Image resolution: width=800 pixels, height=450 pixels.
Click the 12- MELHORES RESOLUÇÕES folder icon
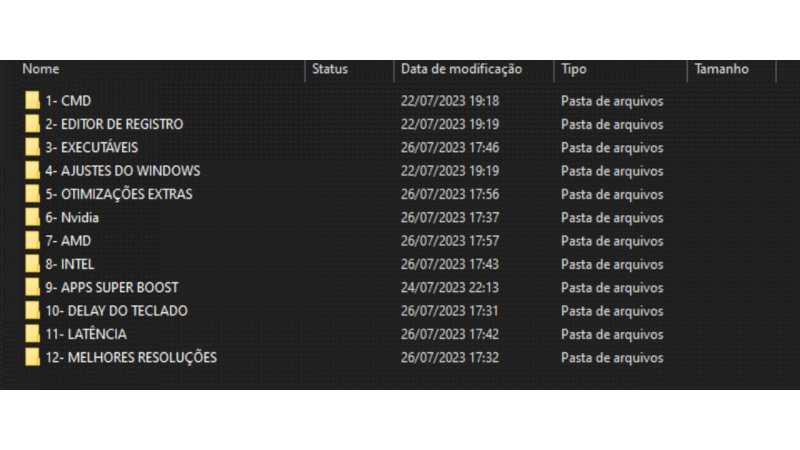pyautogui.click(x=33, y=358)
